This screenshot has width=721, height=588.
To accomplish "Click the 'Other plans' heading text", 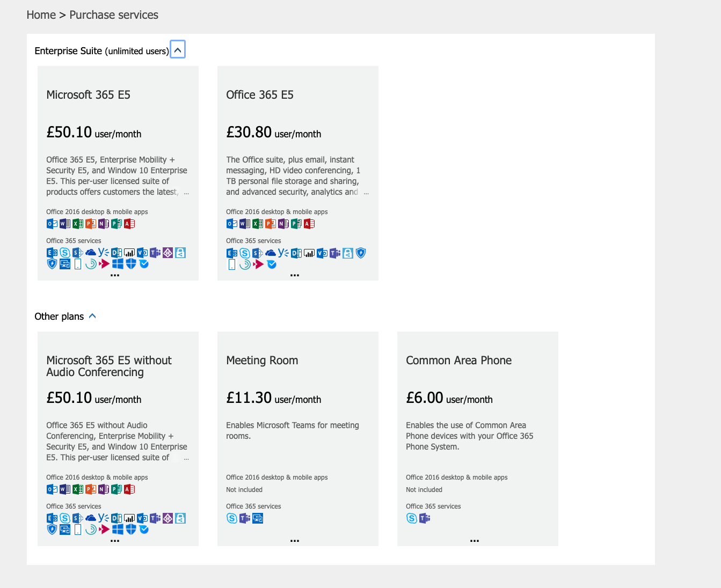I will pyautogui.click(x=59, y=317).
